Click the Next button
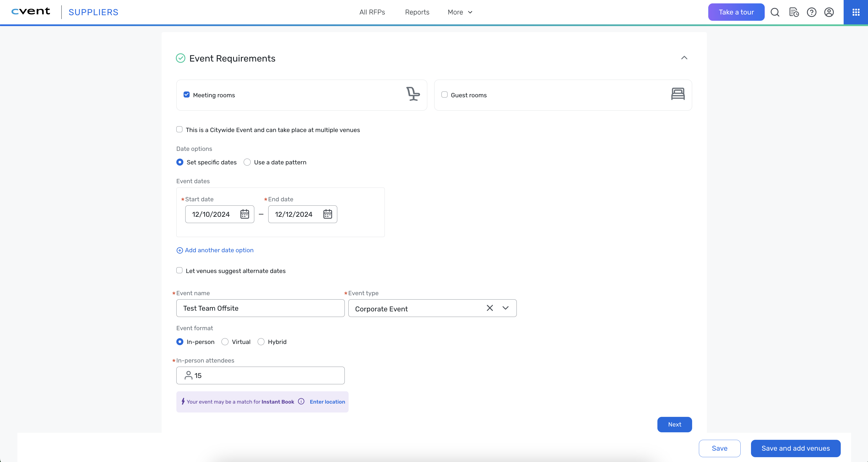The width and height of the screenshot is (868, 462). click(x=675, y=424)
